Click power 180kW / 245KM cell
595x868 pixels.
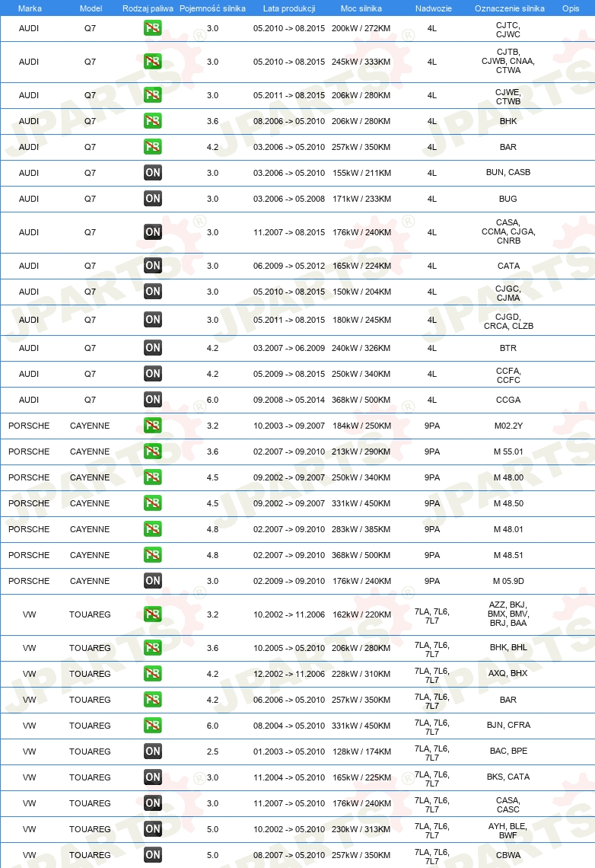(x=361, y=320)
